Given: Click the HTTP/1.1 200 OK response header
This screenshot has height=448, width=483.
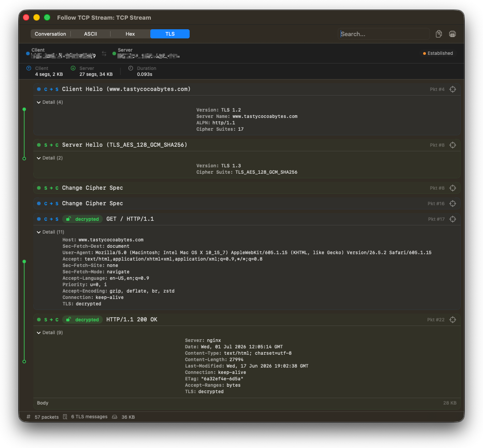Looking at the screenshot, I should pos(247,320).
